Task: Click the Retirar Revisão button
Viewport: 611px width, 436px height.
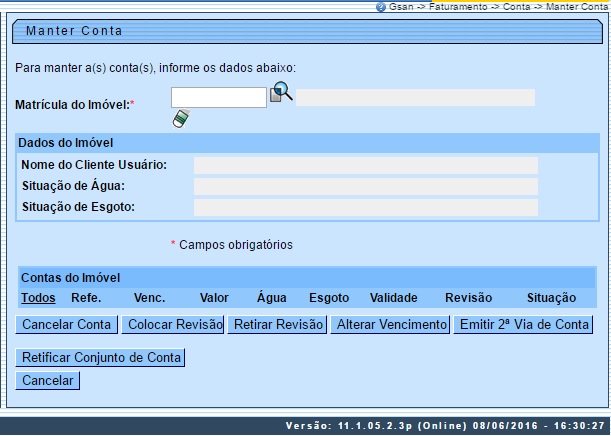Action: [x=278, y=325]
